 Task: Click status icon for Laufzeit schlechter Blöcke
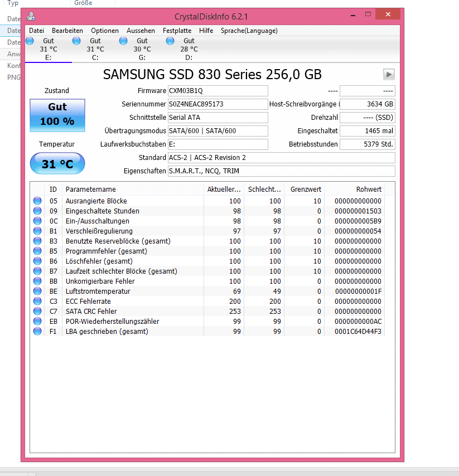click(37, 271)
